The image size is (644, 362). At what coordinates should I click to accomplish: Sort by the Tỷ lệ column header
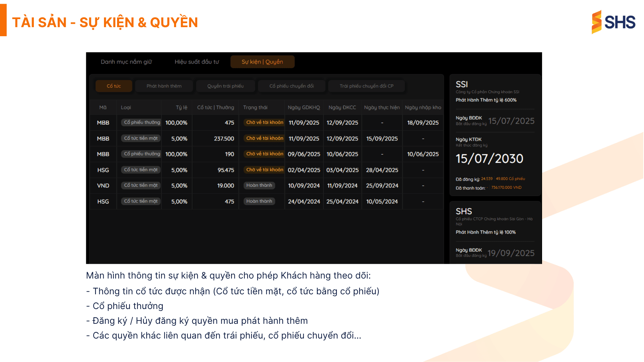(181, 108)
